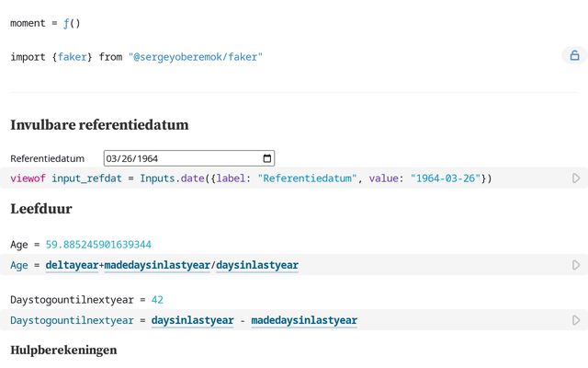Click the lock icon beside the faker import
588x368 pixels.
pos(574,56)
